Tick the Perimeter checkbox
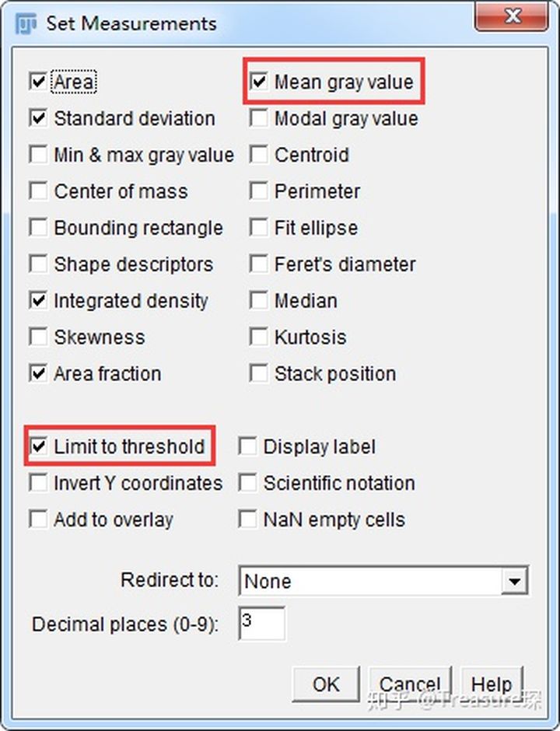 pyautogui.click(x=259, y=191)
